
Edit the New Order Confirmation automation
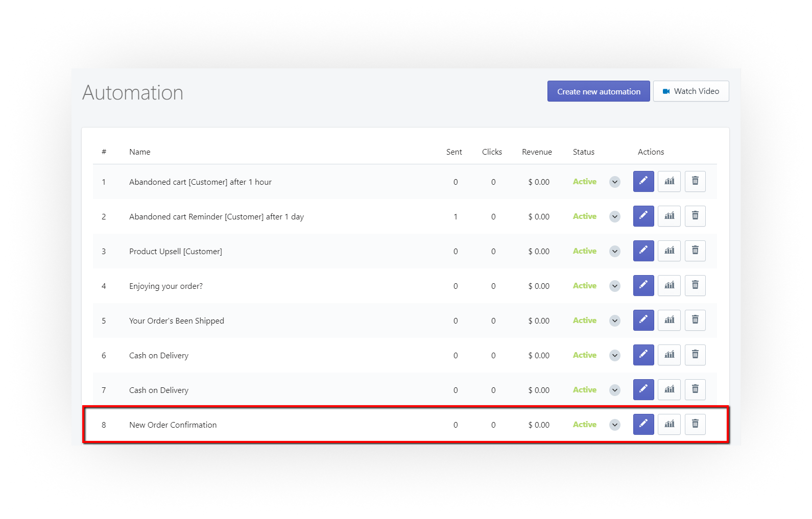click(643, 424)
